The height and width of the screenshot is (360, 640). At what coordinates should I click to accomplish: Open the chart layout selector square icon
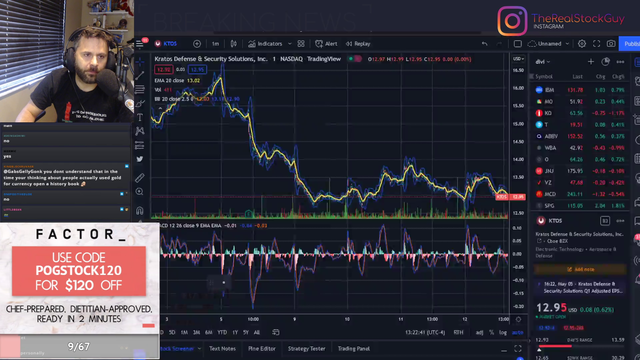[518, 44]
